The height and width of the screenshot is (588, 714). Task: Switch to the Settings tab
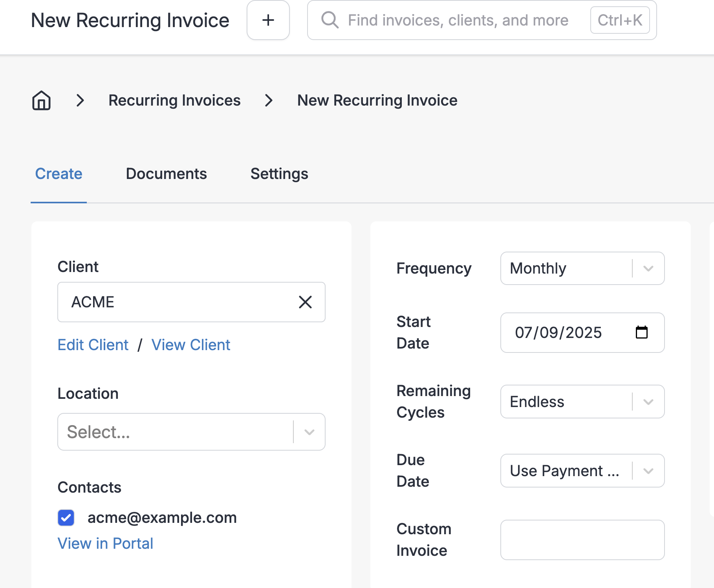[279, 174]
